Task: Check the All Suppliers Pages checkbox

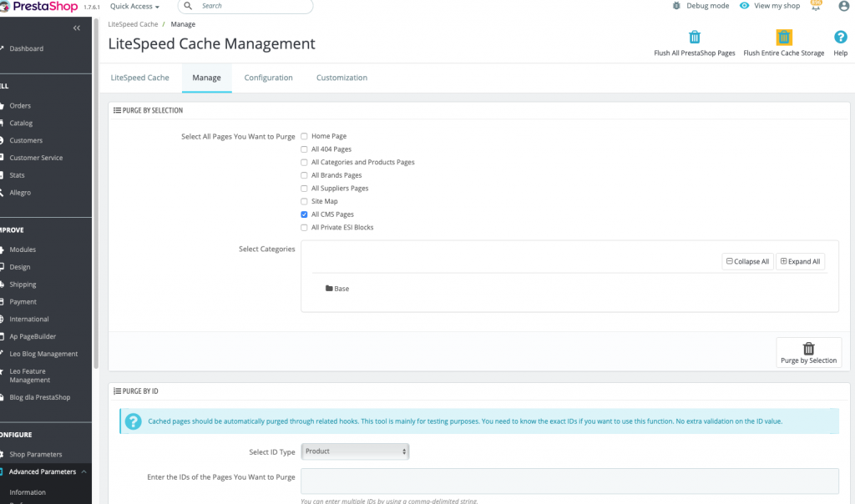Action: click(304, 189)
